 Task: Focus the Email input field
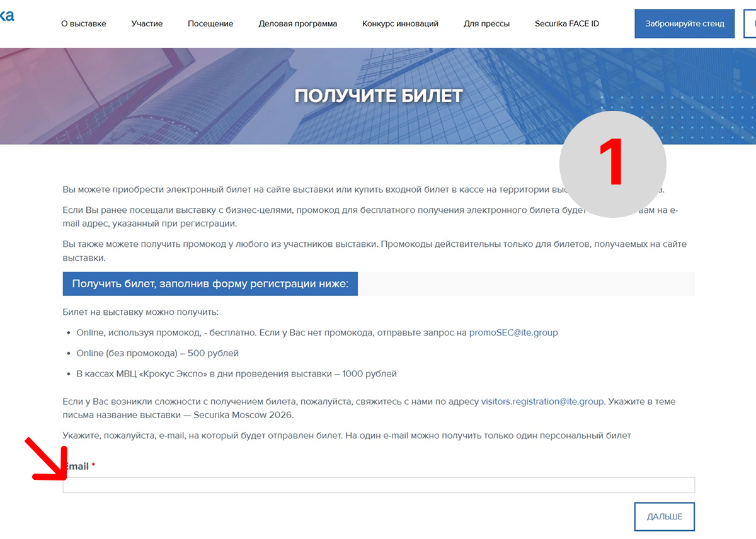tap(378, 485)
